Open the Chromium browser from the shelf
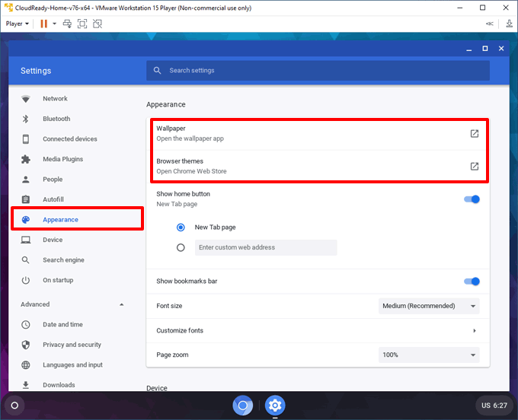 click(x=243, y=405)
